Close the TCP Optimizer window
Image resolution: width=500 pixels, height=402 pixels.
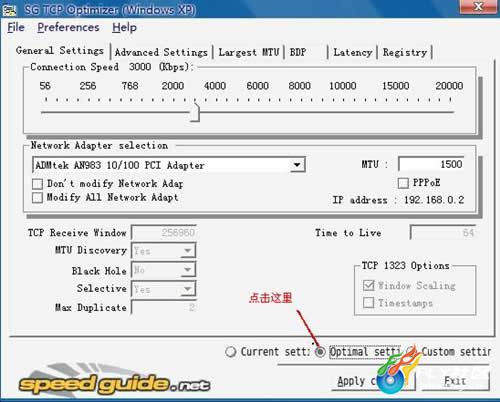[478, 6]
